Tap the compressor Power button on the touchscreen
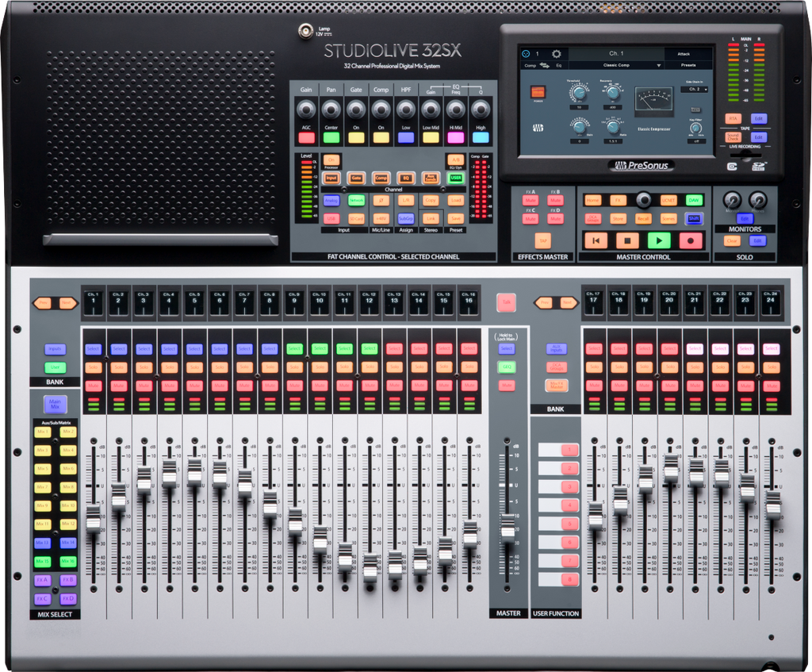The image size is (812, 672). coord(538,92)
